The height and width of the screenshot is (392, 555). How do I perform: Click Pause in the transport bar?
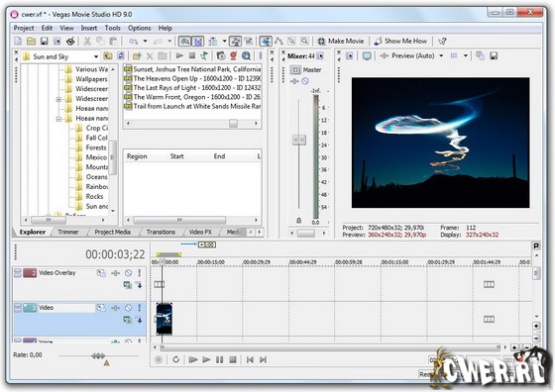coord(219,360)
